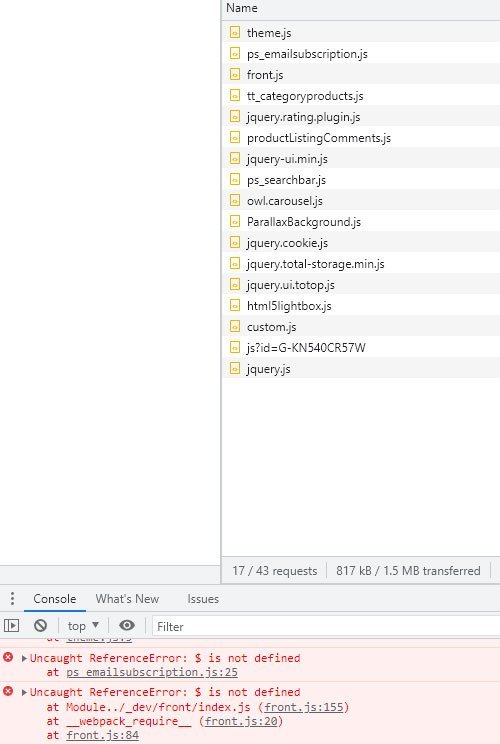Select jquery.total-storage.min.js request
This screenshot has width=500, height=744.
coord(361,263)
